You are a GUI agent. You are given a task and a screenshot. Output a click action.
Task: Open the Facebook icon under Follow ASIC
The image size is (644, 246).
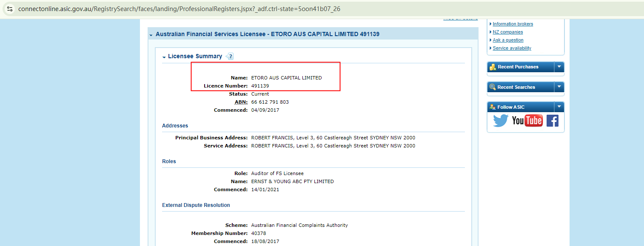click(553, 121)
